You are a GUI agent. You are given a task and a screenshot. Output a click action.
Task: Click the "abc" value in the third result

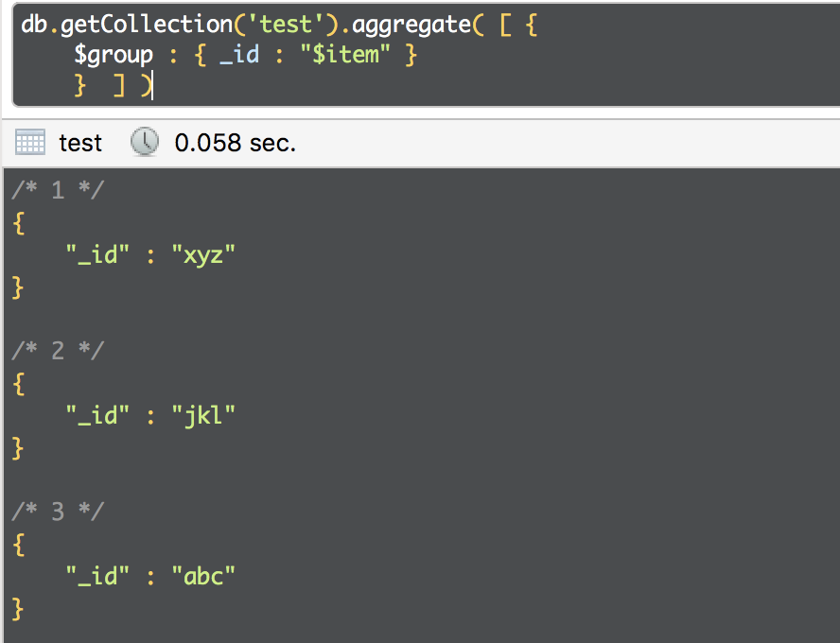click(203, 575)
